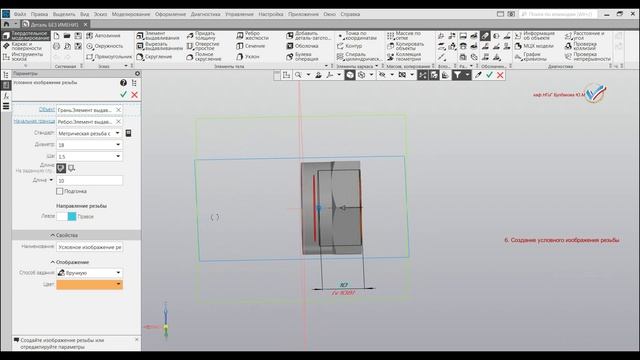Select the Уклон draft tool
This screenshot has height=360, width=640.
pos(248,57)
